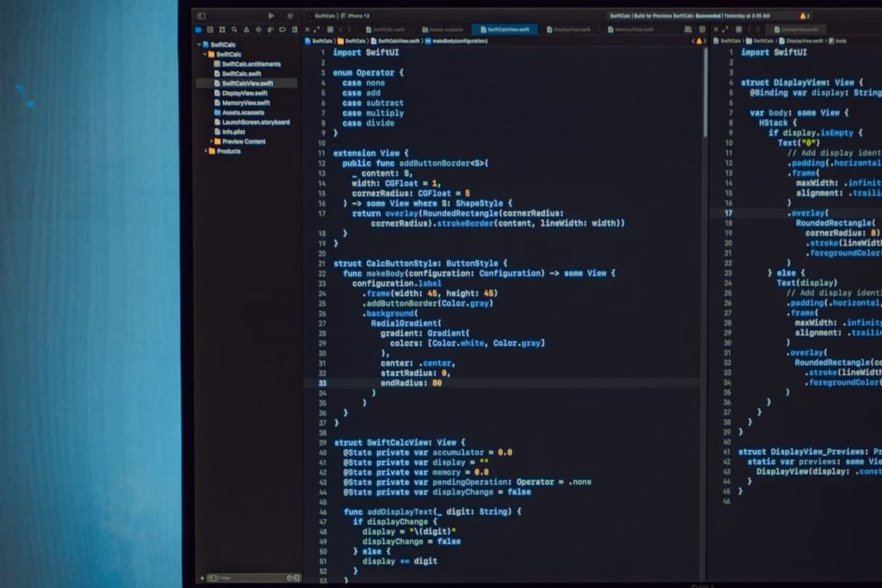Collapse the SwiftCalc project root in the navigator
The image size is (882, 588).
199,45
